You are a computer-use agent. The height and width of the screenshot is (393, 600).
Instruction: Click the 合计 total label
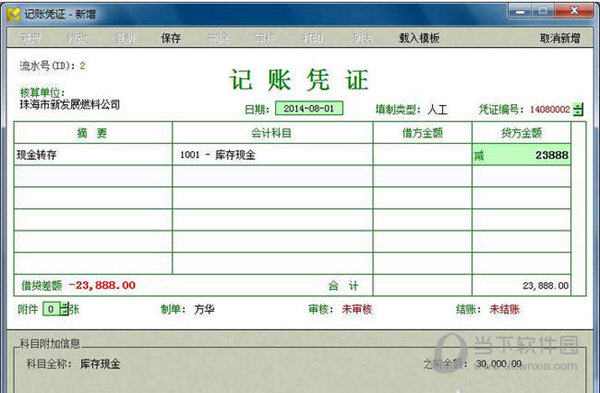pyautogui.click(x=343, y=285)
